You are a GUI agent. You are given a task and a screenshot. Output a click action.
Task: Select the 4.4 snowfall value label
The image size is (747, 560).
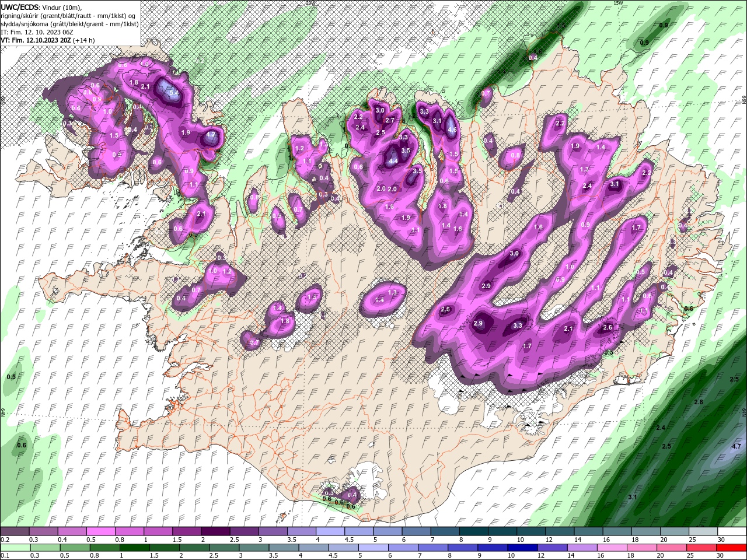coord(393,161)
